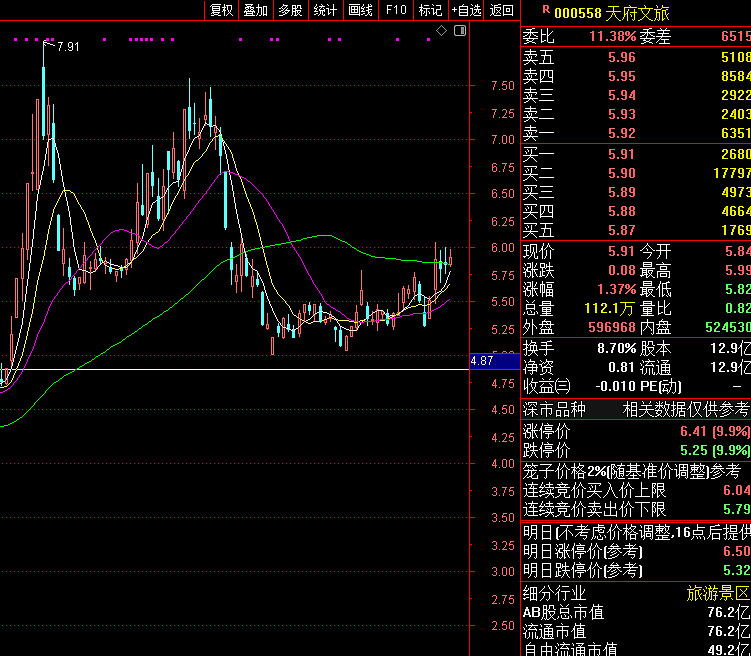Toggle the side panel layout icon
Screen dimensions: 751x656
point(460,32)
